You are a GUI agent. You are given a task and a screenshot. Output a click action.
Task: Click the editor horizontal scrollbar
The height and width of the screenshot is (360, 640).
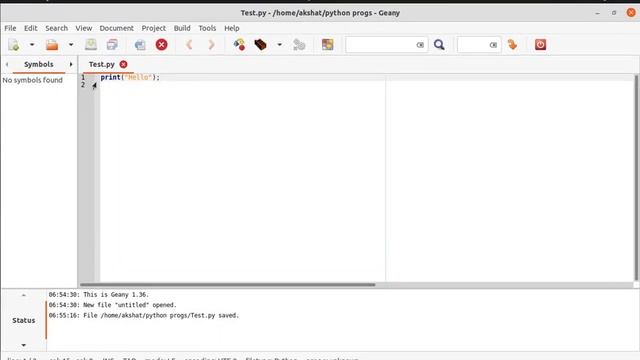tap(227, 284)
